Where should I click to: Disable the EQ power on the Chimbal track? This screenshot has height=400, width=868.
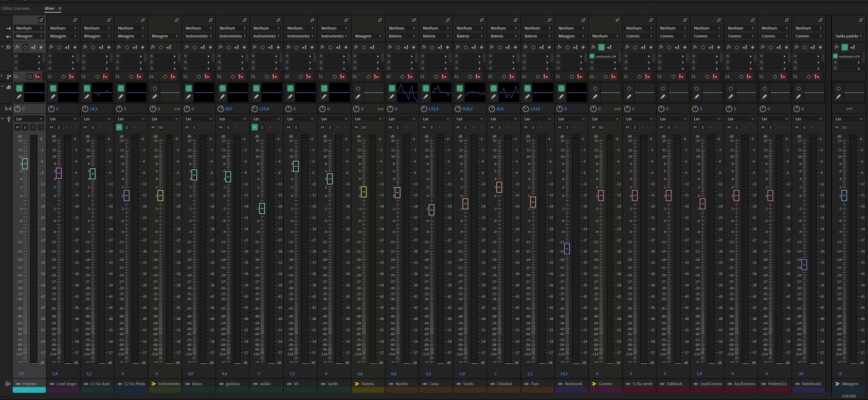tap(493, 88)
